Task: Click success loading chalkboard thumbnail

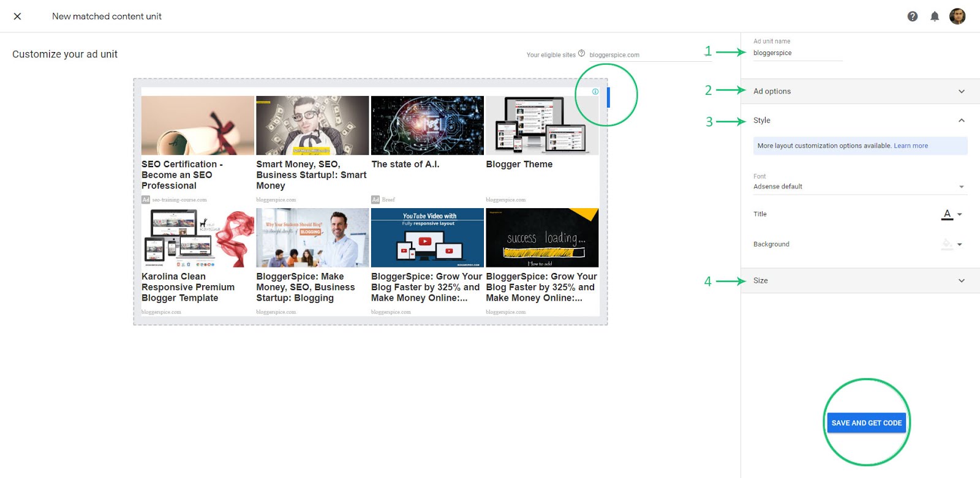Action: [542, 237]
